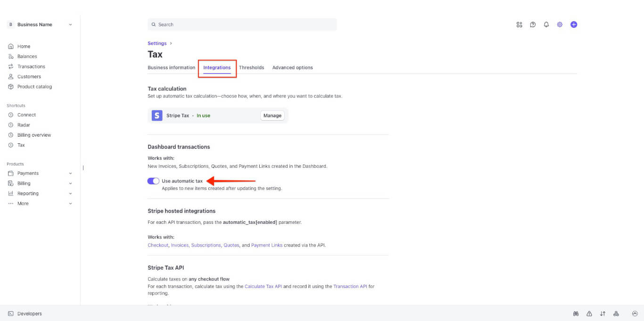This screenshot has height=321, width=644.
Task: Click the warning triangle icon in bottom bar
Action: coord(589,313)
